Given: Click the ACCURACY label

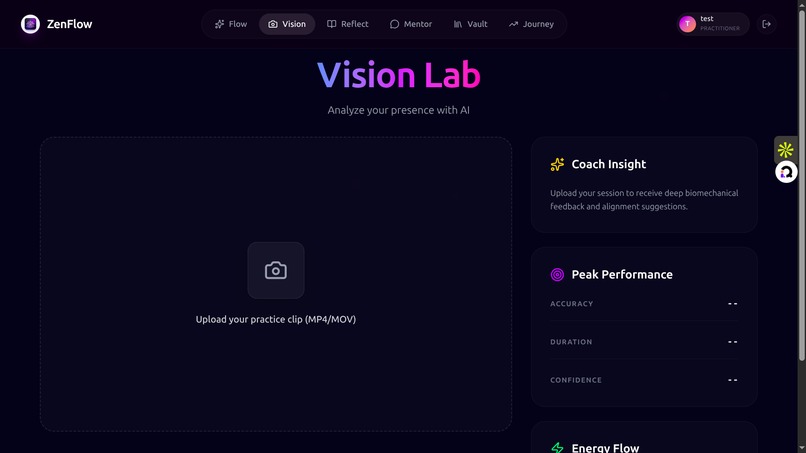Looking at the screenshot, I should 572,304.
